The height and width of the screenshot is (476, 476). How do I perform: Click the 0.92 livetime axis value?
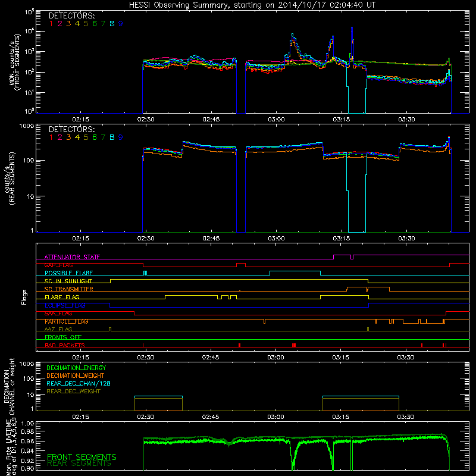point(28,460)
